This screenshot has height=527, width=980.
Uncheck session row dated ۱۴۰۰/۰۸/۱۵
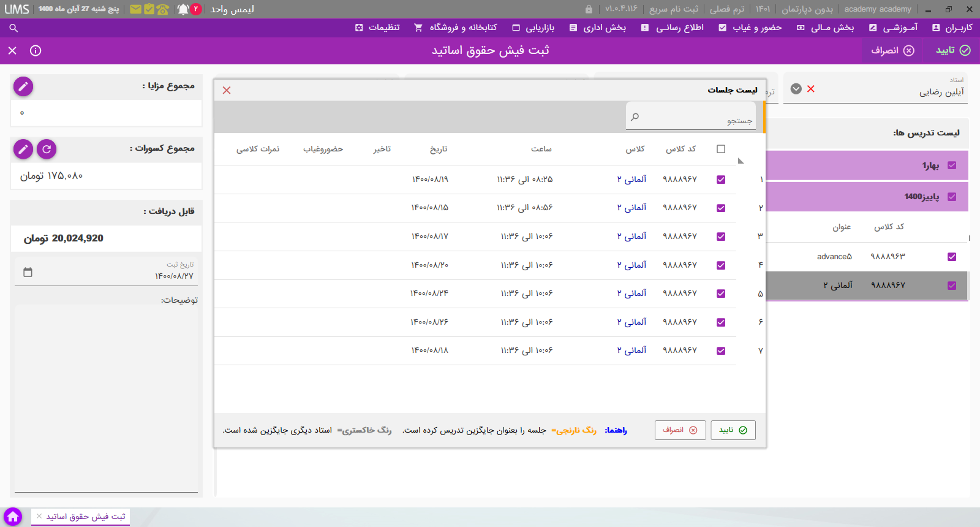[721, 208]
